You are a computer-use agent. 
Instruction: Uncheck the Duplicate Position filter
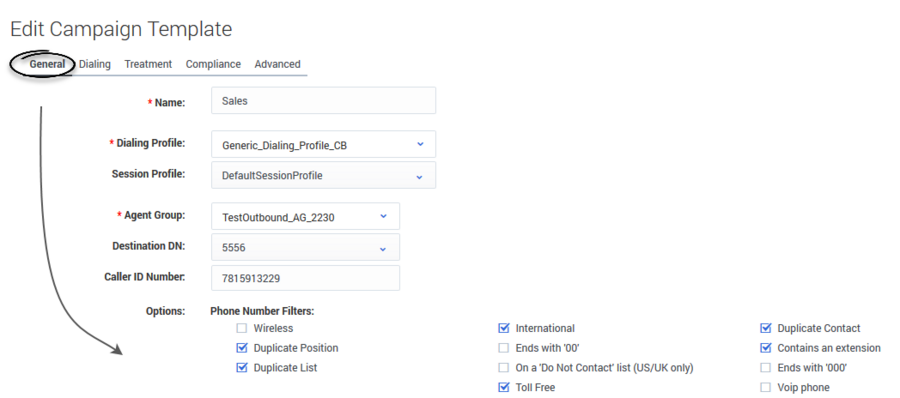pyautogui.click(x=242, y=348)
